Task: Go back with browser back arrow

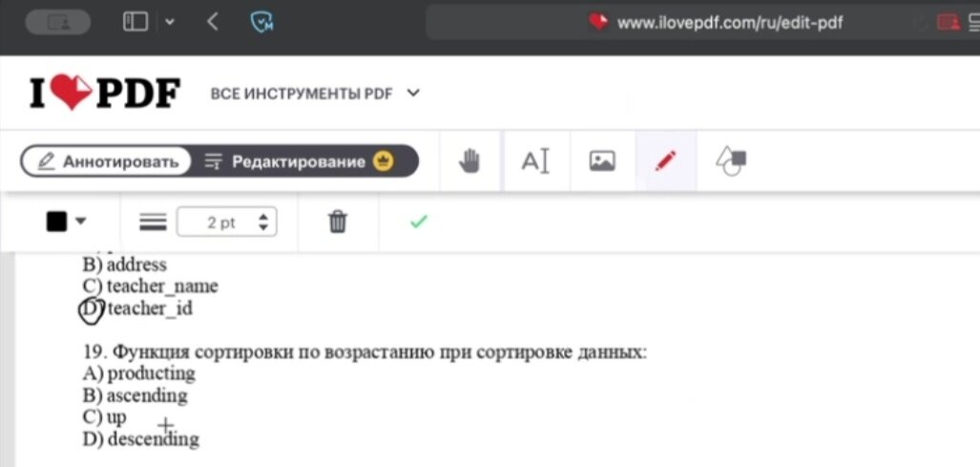Action: (213, 23)
